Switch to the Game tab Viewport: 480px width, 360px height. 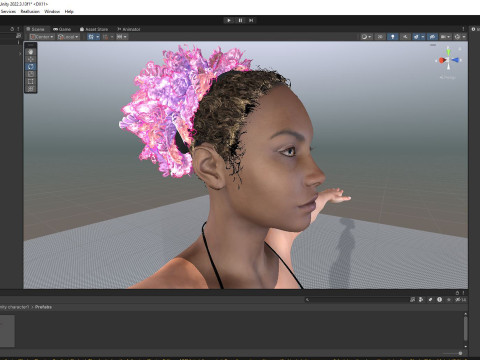[x=62, y=29]
